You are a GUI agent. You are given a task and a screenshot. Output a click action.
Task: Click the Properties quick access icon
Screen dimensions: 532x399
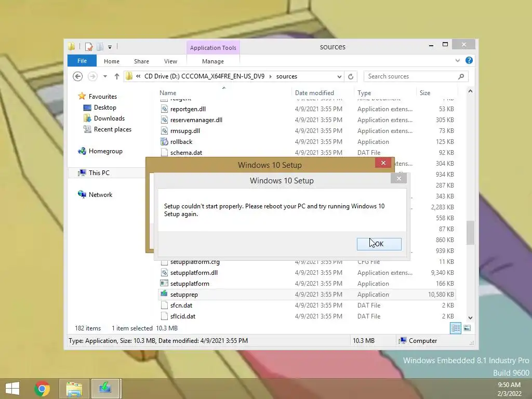pyautogui.click(x=89, y=47)
